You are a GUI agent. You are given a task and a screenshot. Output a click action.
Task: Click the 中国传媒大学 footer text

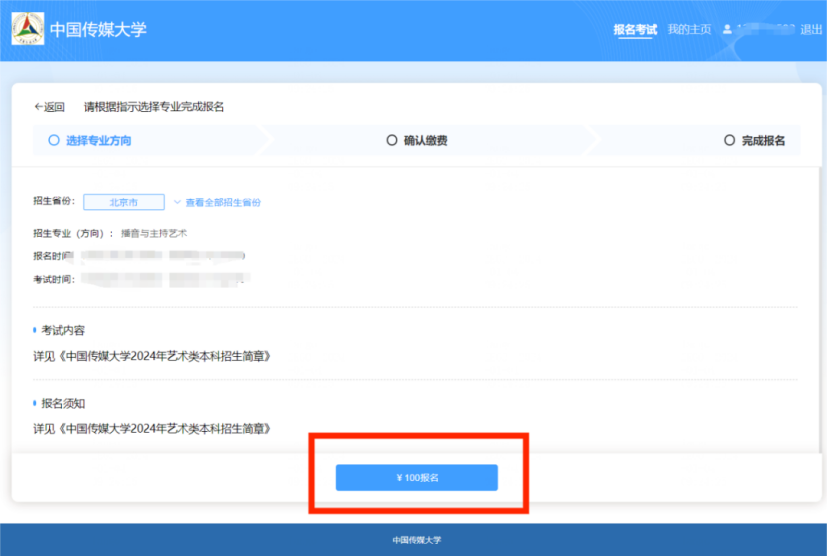413,540
